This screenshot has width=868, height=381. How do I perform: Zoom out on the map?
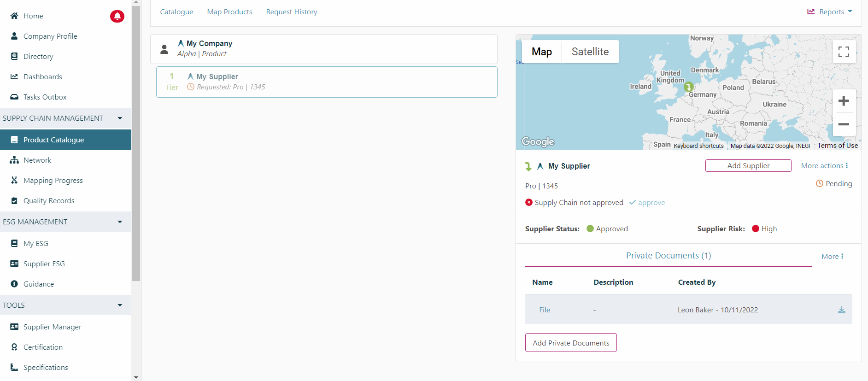tap(844, 124)
